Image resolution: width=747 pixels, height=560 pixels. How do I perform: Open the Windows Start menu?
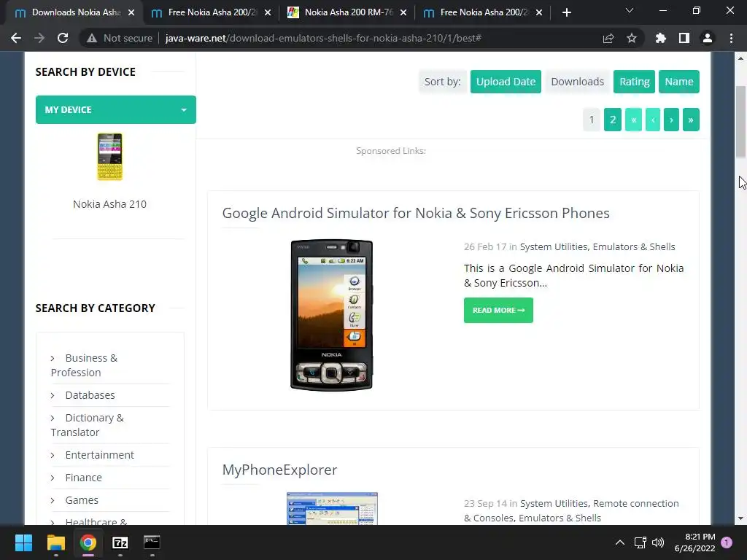pyautogui.click(x=23, y=542)
